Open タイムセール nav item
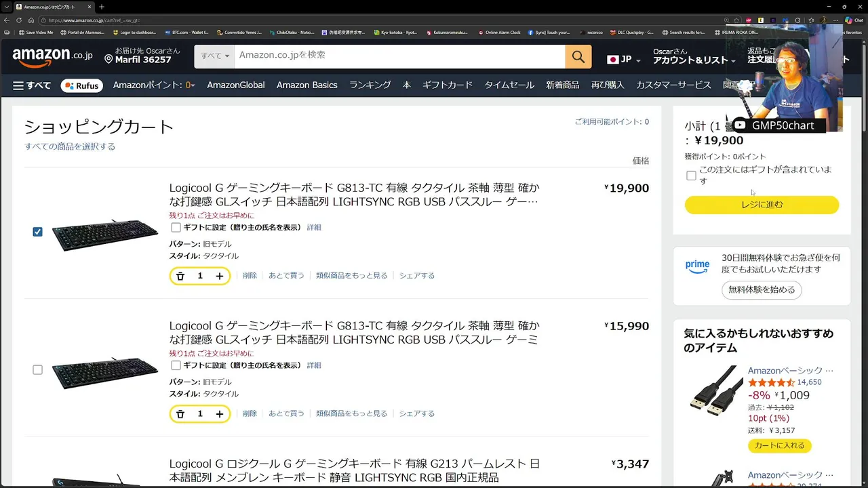The height and width of the screenshot is (488, 868). pyautogui.click(x=509, y=85)
